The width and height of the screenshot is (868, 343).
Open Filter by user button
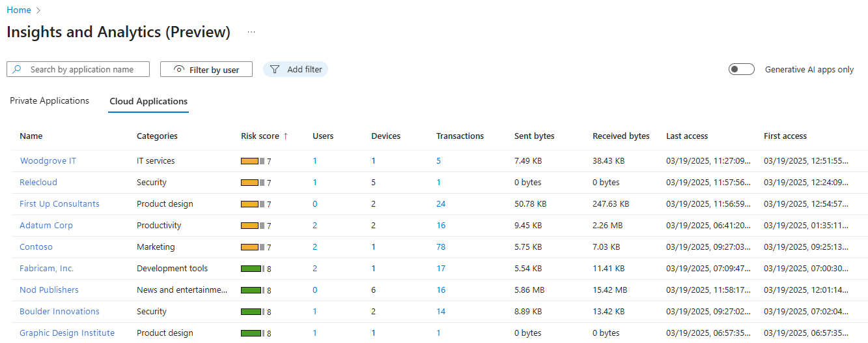(206, 69)
